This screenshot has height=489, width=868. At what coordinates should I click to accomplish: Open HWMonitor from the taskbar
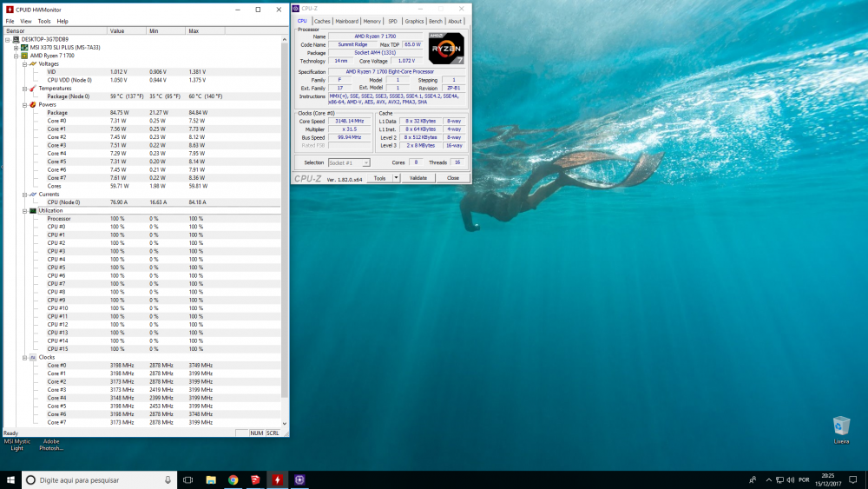[x=278, y=479]
